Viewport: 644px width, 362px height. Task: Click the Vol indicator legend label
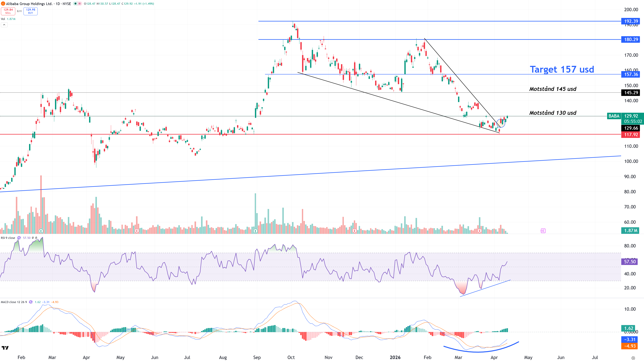(3, 19)
